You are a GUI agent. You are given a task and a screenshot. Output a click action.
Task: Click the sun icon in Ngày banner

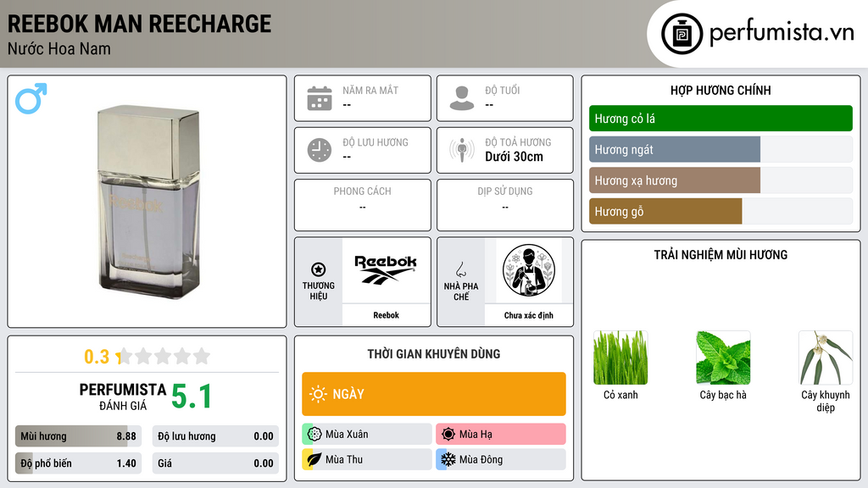tap(319, 394)
